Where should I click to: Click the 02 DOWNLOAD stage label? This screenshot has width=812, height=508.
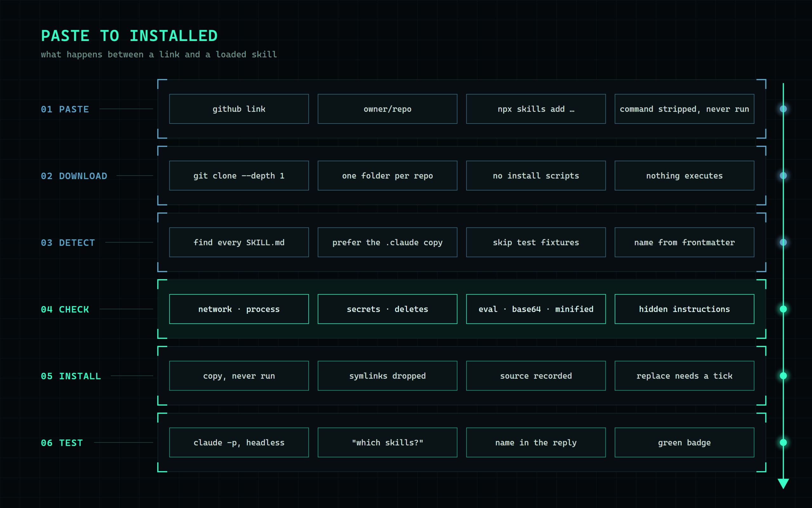click(x=74, y=176)
